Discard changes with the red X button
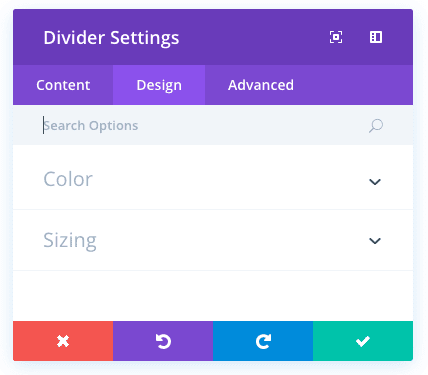Viewport: 428px width, 375px height. click(x=63, y=341)
